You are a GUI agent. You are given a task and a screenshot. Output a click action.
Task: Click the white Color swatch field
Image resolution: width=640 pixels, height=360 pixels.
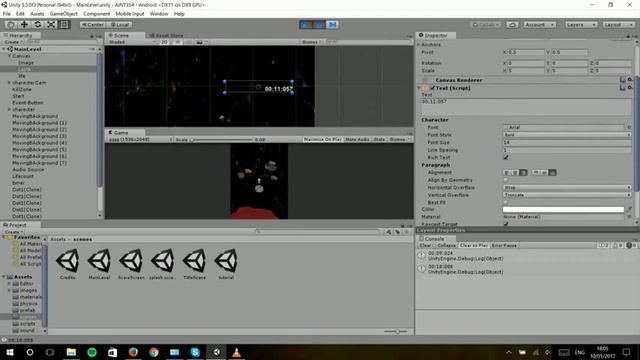click(x=563, y=209)
